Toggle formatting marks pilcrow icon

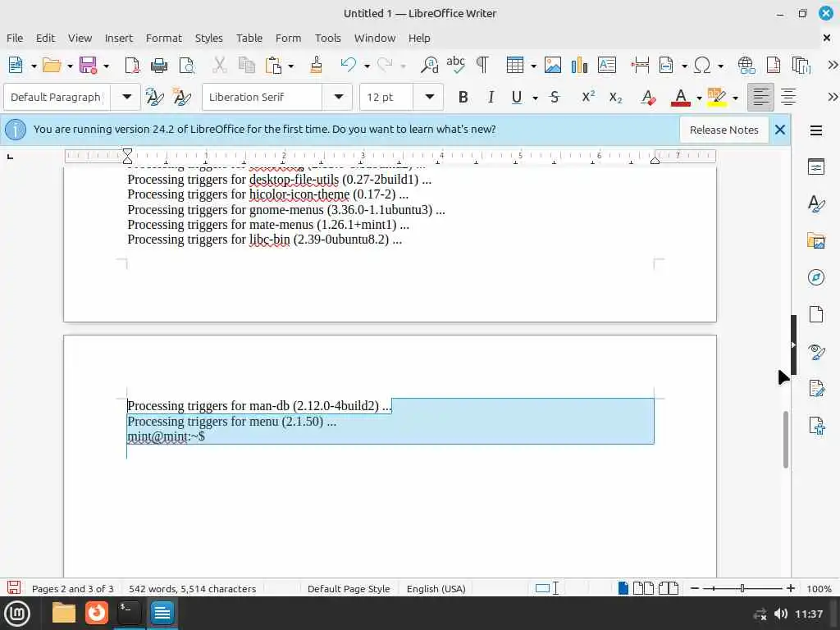pos(482,65)
